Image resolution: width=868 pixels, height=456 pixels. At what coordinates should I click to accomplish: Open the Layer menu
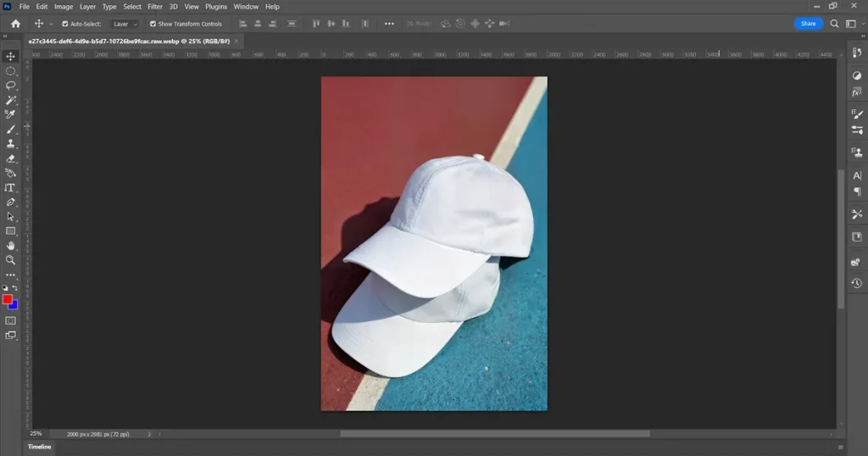[87, 7]
